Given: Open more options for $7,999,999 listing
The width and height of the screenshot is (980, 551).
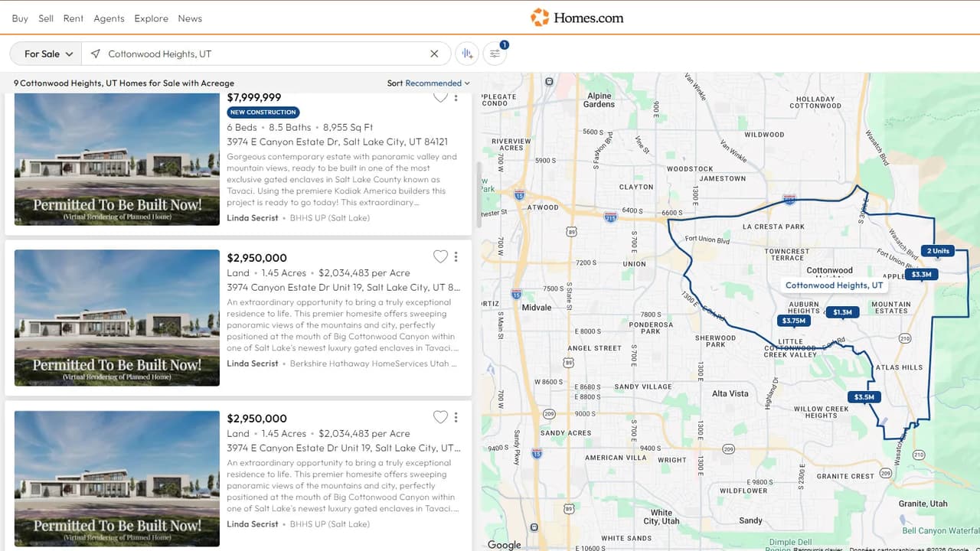Looking at the screenshot, I should pyautogui.click(x=456, y=97).
